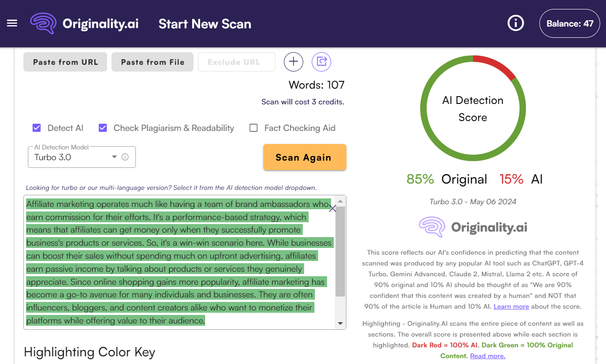The width and height of the screenshot is (606, 364).
Task: Clear text with the X icon
Action: coord(332,208)
